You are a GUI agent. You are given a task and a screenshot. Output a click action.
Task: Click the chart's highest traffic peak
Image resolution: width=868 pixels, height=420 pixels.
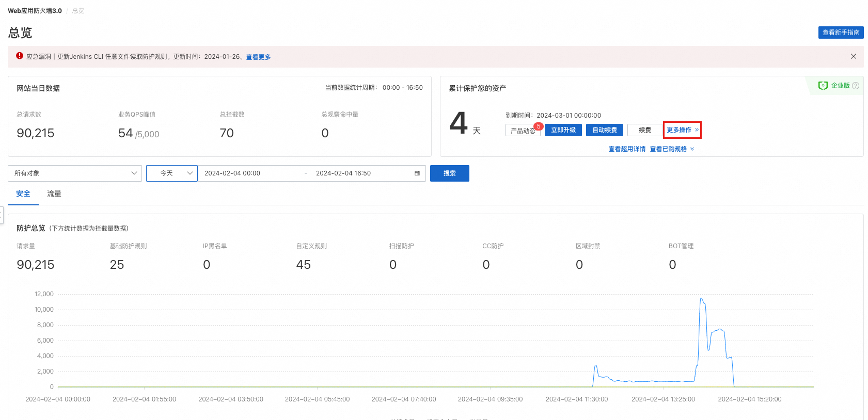(701, 298)
